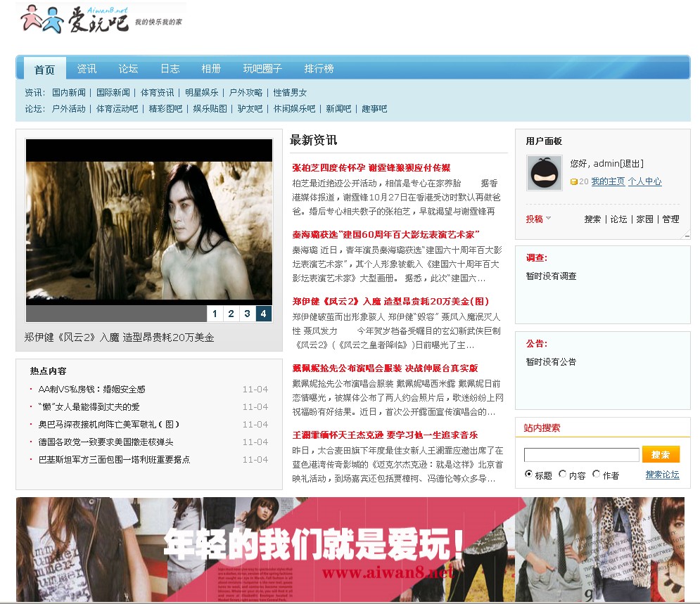Screen dimensions: 700x604
Task: Open 国际新闻 news category
Action: tap(113, 92)
